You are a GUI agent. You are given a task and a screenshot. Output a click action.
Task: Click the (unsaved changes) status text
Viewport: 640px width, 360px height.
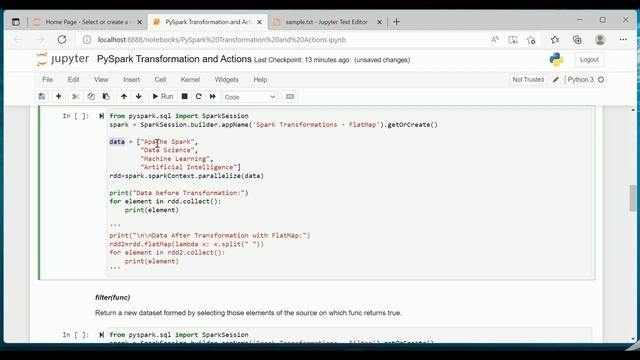pos(382,60)
